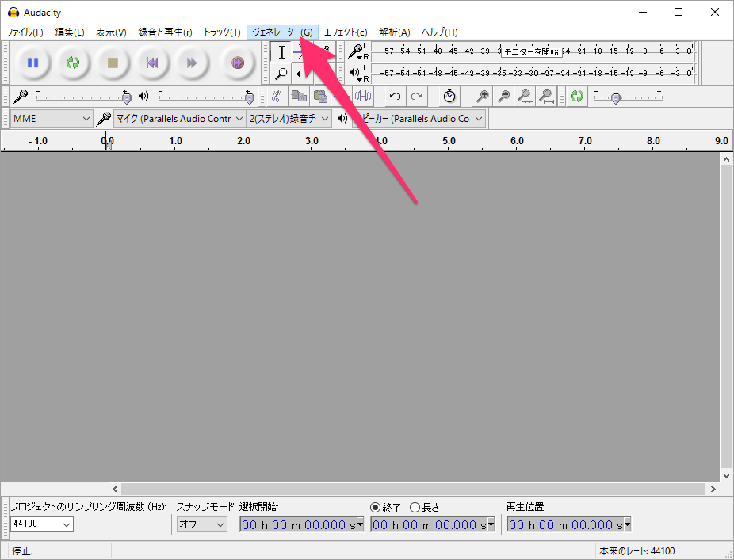This screenshot has height=560, width=734.
Task: Click Fit Project zoom icon
Action: coord(546,97)
